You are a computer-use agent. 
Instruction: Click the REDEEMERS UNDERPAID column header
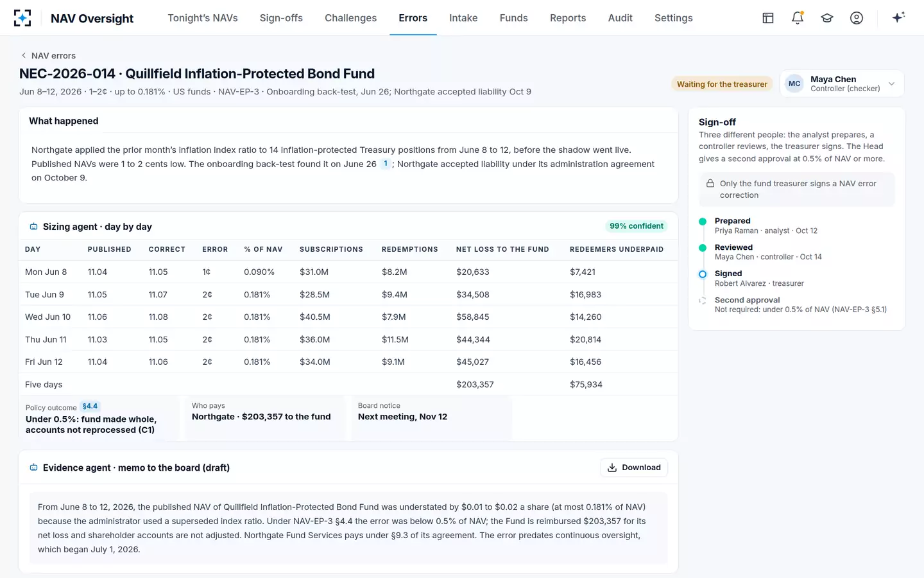[x=617, y=249]
